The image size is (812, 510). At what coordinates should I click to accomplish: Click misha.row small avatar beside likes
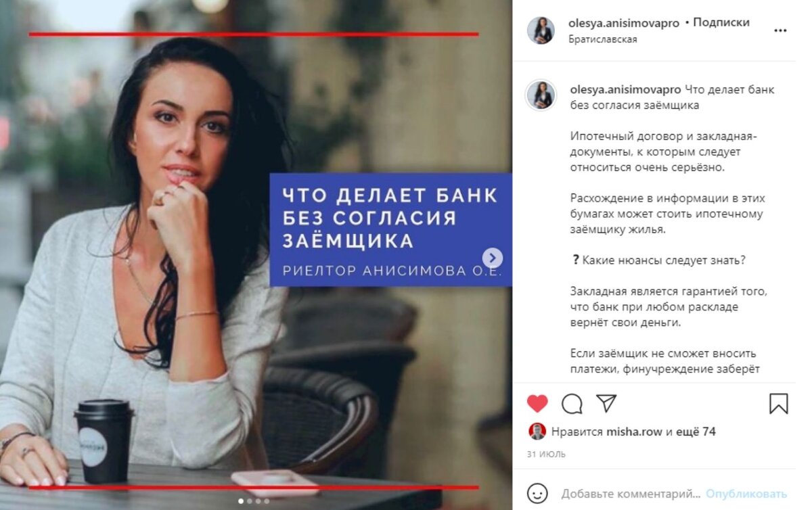tap(537, 432)
